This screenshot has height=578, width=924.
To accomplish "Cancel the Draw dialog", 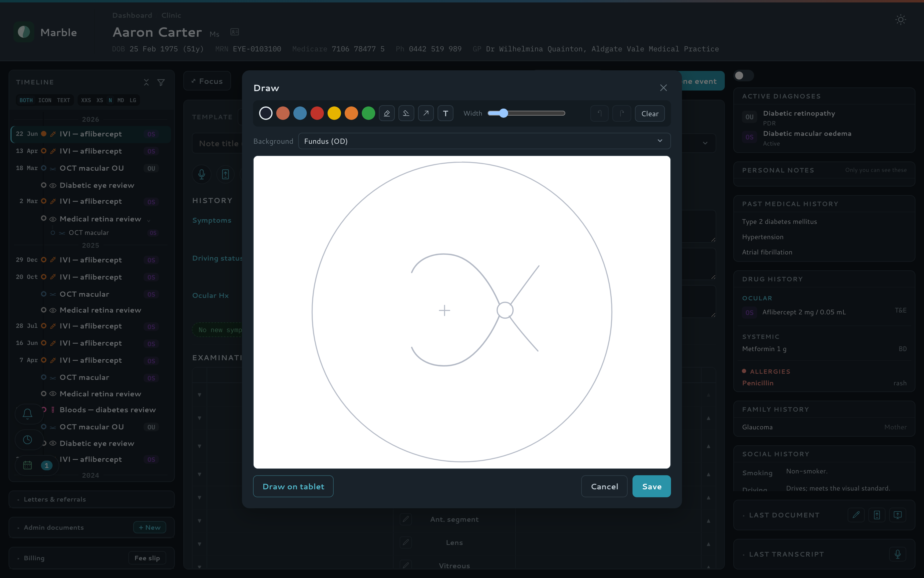I will [x=604, y=486].
